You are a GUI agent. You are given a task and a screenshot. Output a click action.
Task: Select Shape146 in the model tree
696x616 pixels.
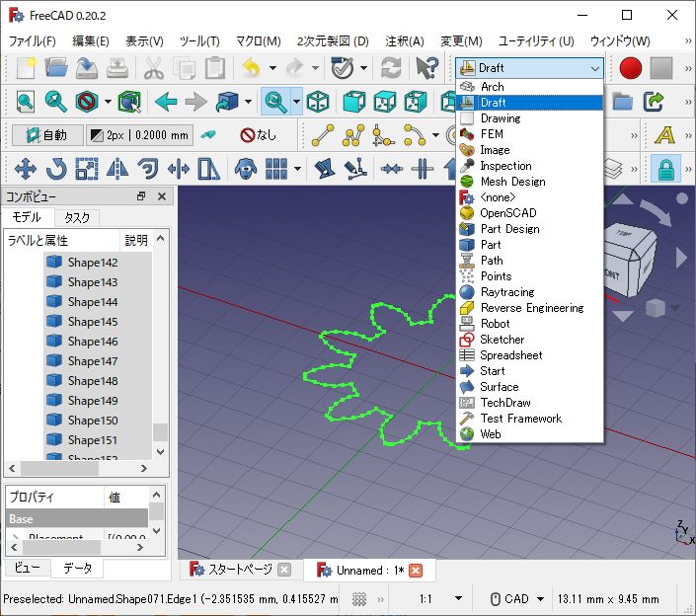pyautogui.click(x=93, y=342)
